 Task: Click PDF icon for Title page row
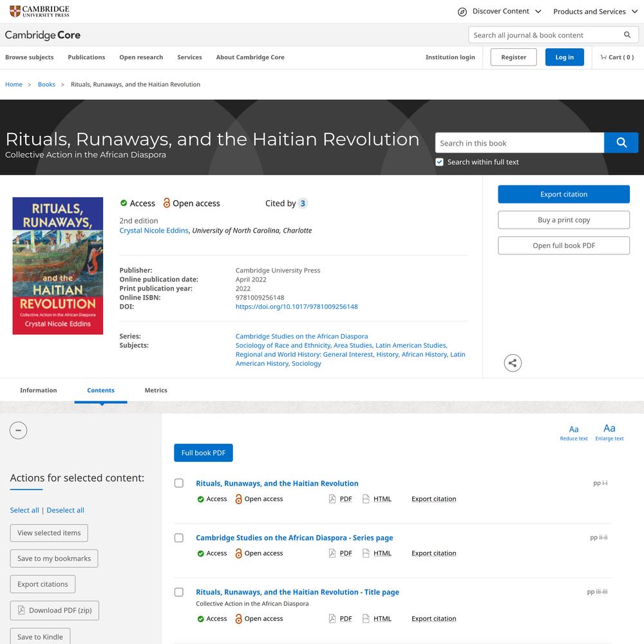click(332, 618)
